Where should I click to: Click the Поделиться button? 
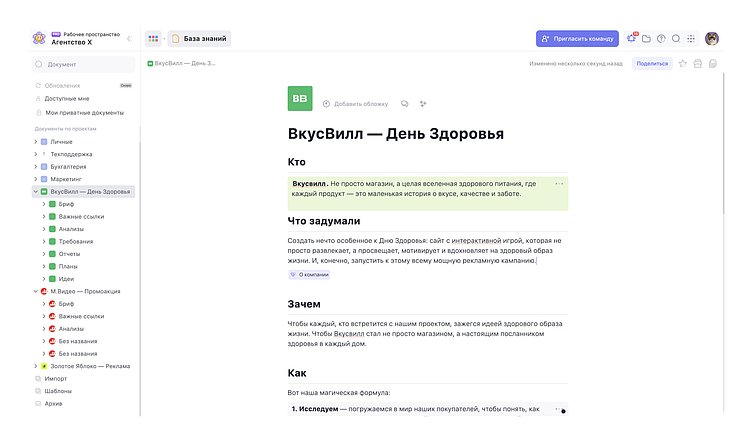click(x=652, y=63)
